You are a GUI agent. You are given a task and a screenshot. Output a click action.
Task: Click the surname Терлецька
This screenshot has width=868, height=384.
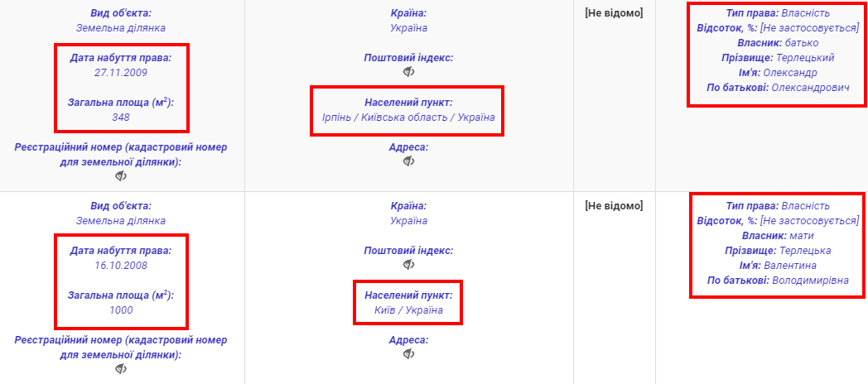click(803, 251)
